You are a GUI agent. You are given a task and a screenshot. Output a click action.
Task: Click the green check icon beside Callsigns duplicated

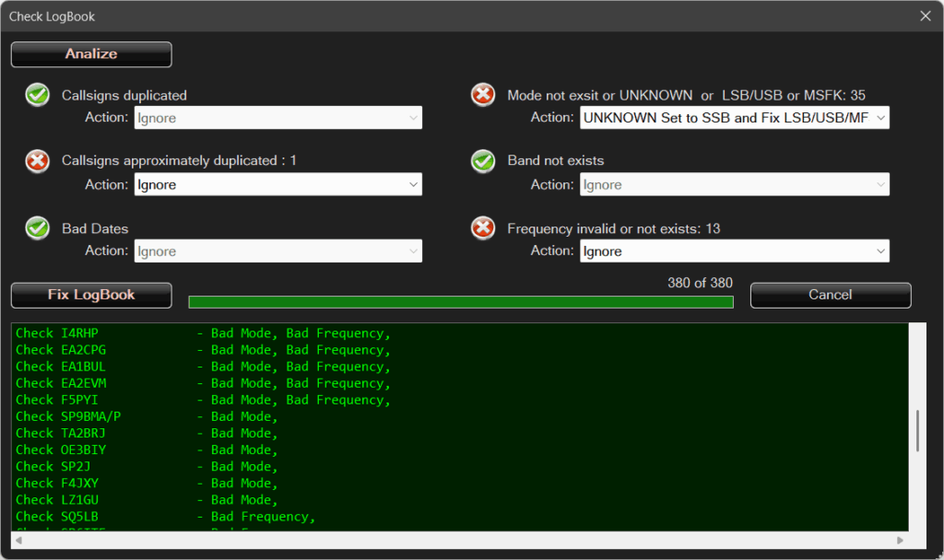38,95
